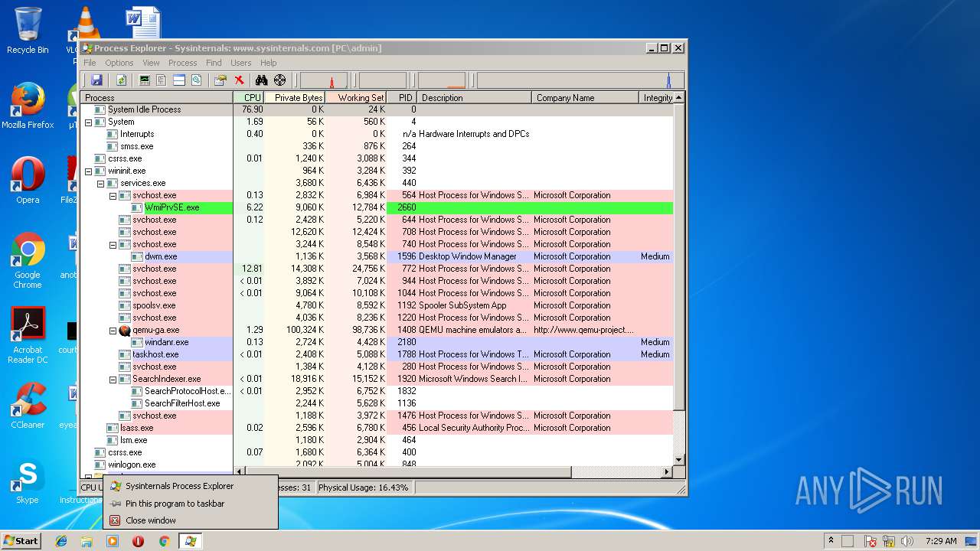Click the Description column header
Screen dimensions: 980x551
475,97
